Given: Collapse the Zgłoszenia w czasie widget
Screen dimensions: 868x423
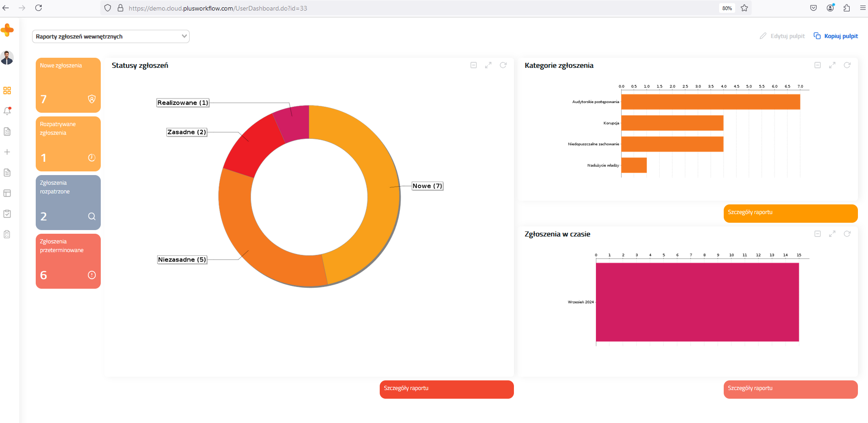Looking at the screenshot, I should [818, 234].
